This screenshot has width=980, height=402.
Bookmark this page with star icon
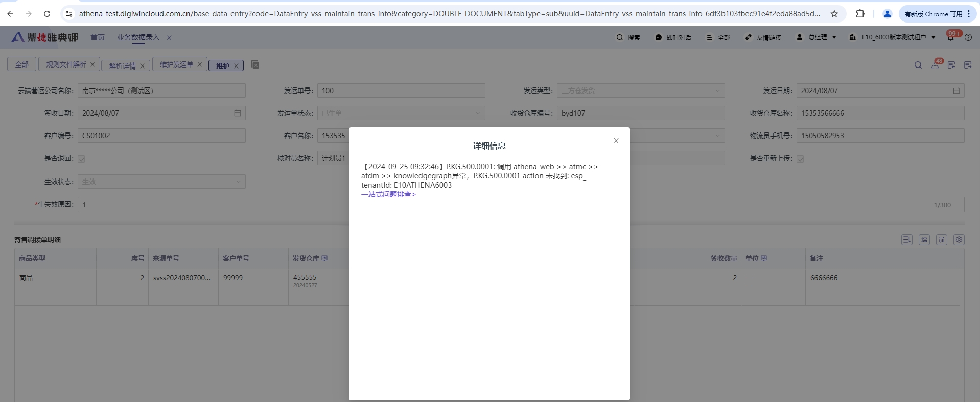pos(834,14)
